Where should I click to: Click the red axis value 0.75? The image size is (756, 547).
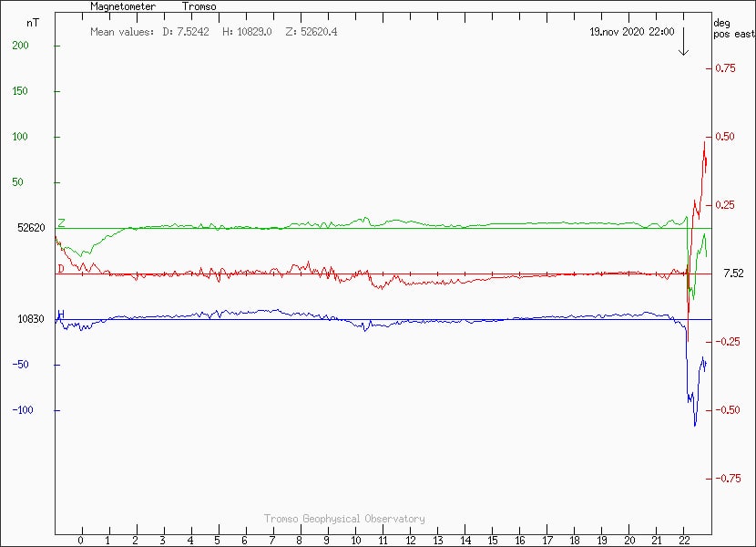point(725,68)
